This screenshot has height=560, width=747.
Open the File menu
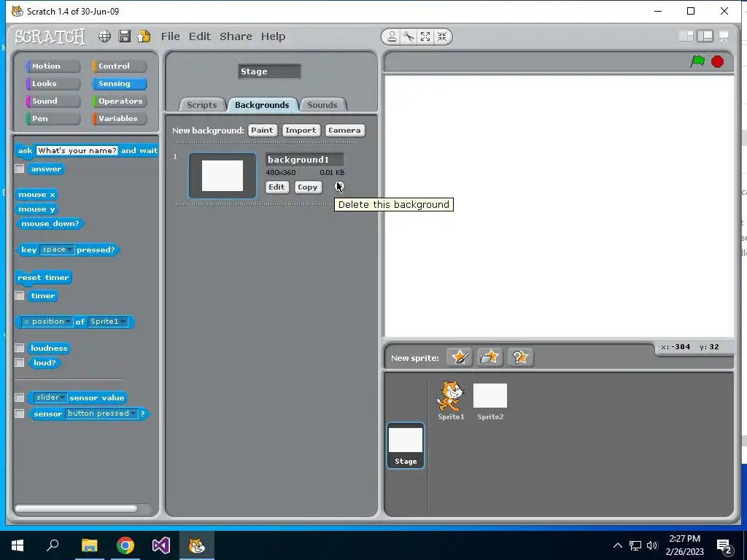170,36
